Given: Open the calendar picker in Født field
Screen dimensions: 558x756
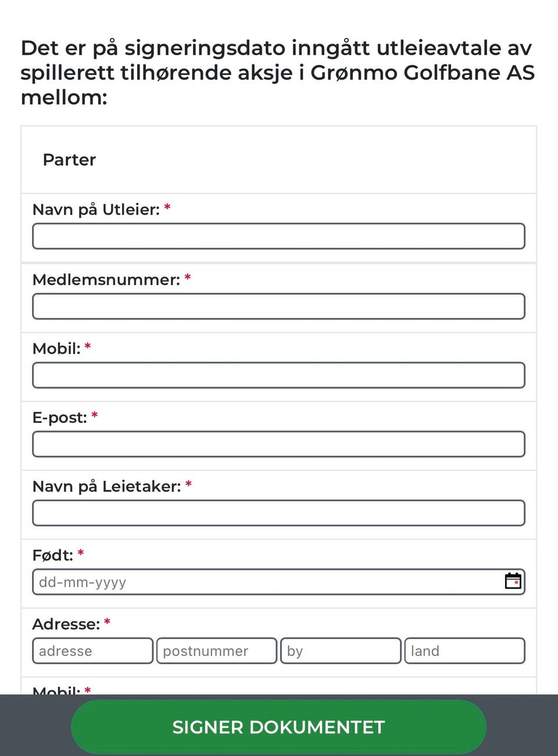Looking at the screenshot, I should coord(513,581).
